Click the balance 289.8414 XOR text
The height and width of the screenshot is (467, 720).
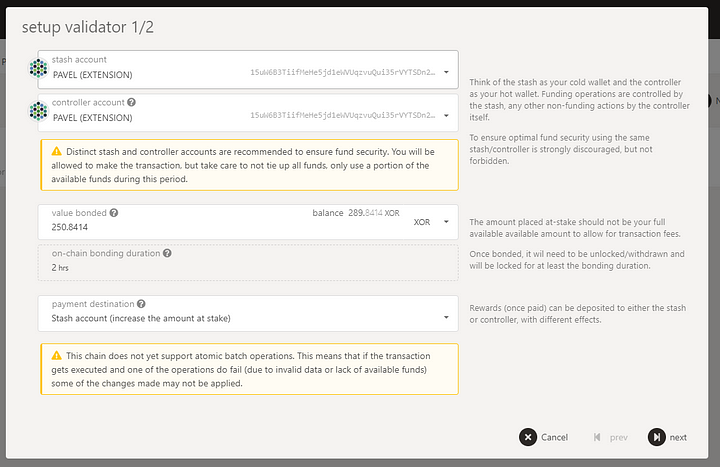(x=356, y=213)
